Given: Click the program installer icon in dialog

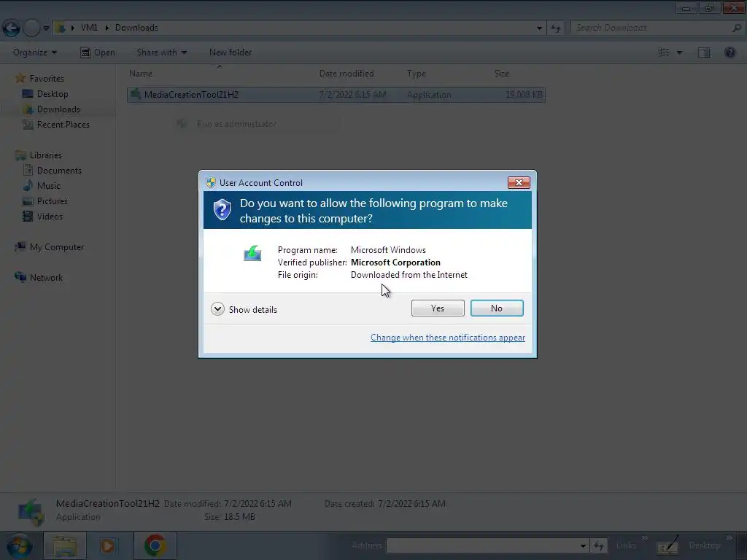Looking at the screenshot, I should (x=252, y=253).
